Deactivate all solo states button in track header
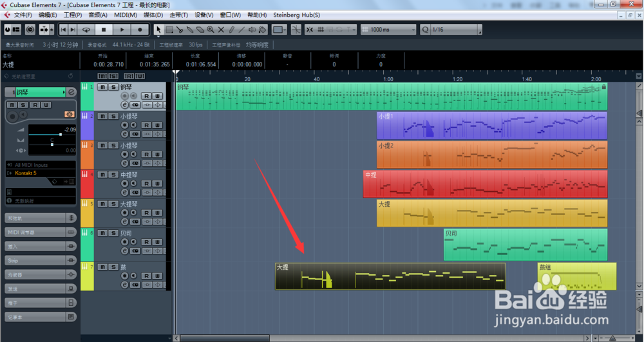This screenshot has height=342, width=644. [113, 76]
